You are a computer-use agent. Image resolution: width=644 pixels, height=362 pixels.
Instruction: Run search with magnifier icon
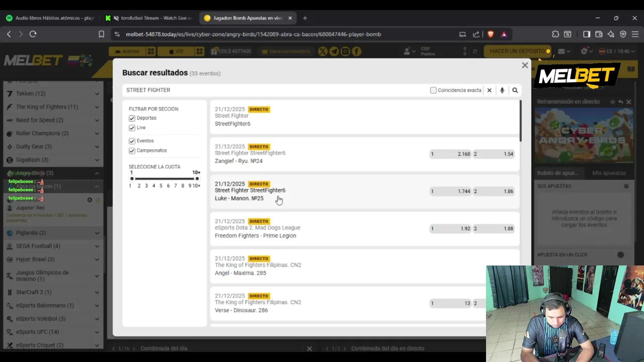pos(515,90)
